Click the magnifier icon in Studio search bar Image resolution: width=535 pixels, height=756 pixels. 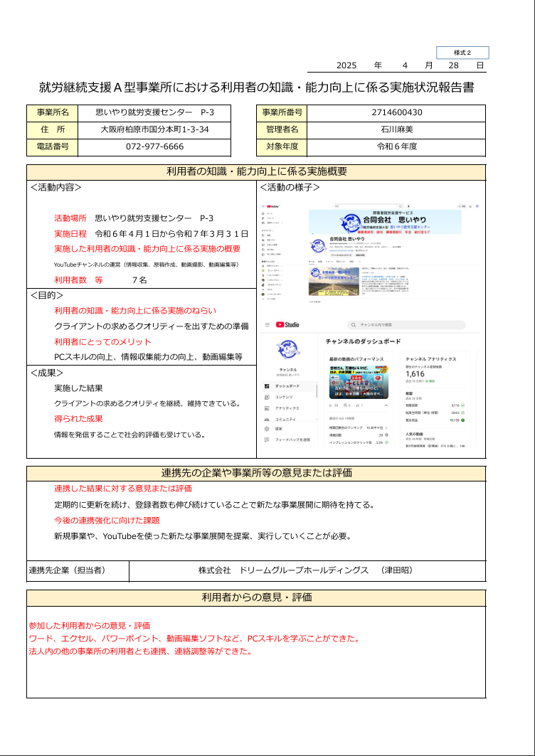(354, 326)
